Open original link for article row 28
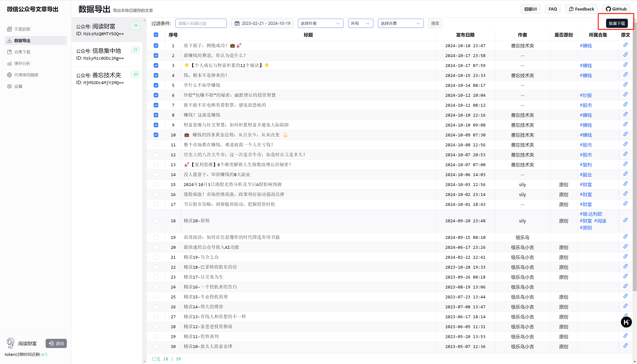 (625, 326)
